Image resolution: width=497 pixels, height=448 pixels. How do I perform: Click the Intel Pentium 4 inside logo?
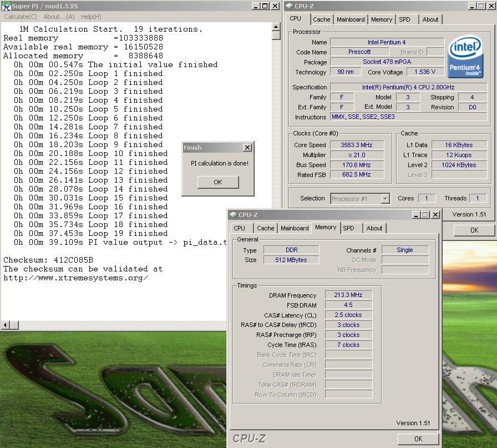[465, 57]
